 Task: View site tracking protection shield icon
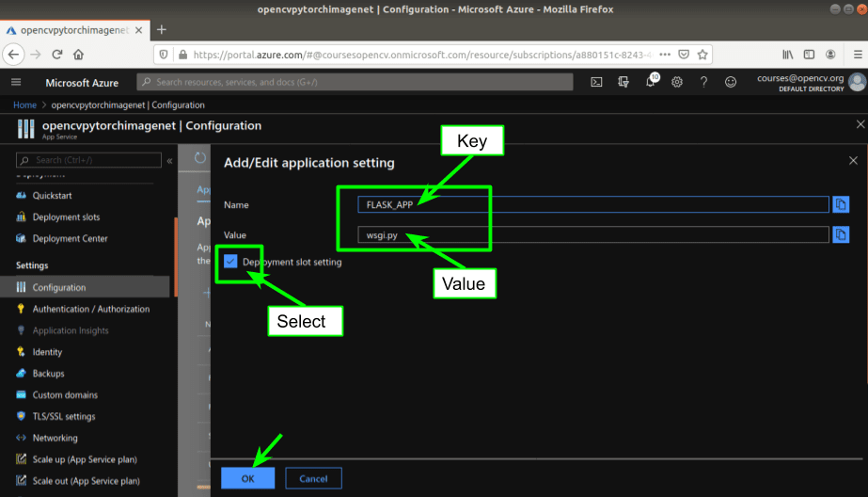pos(164,55)
